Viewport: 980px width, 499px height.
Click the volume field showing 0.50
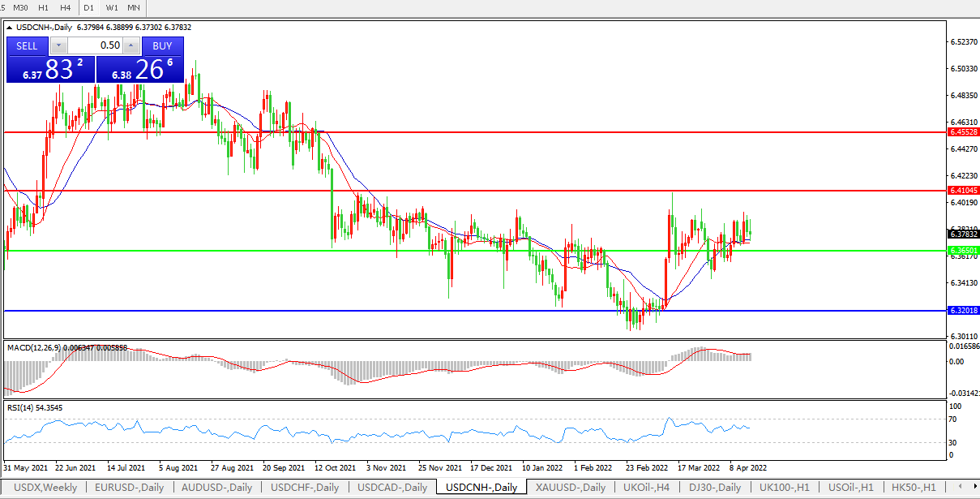click(x=95, y=46)
